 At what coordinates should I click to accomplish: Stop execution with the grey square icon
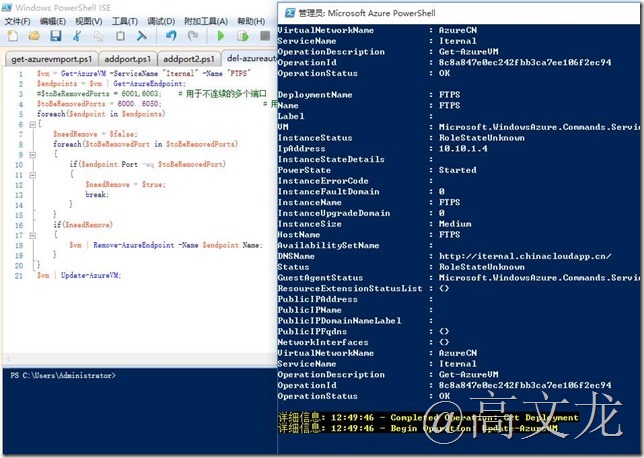pos(265,36)
